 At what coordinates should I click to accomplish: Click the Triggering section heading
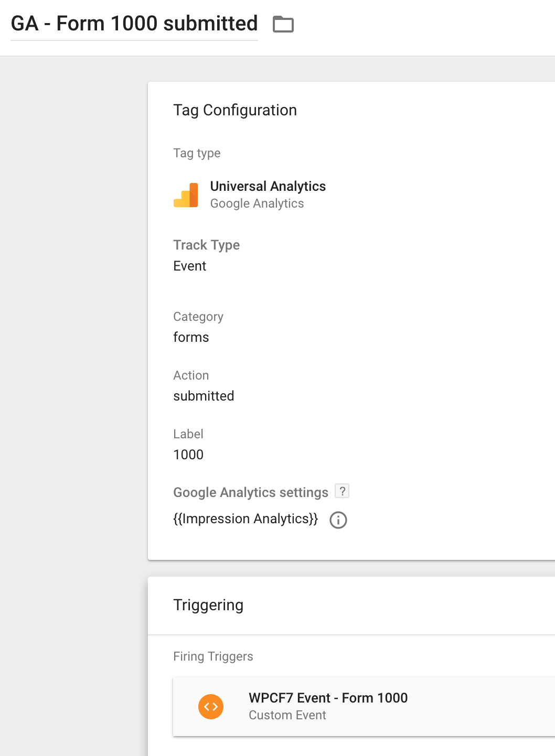tap(208, 605)
